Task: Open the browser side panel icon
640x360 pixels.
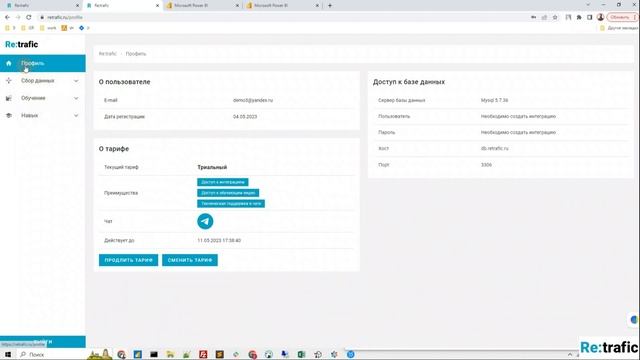Action: pos(589,17)
